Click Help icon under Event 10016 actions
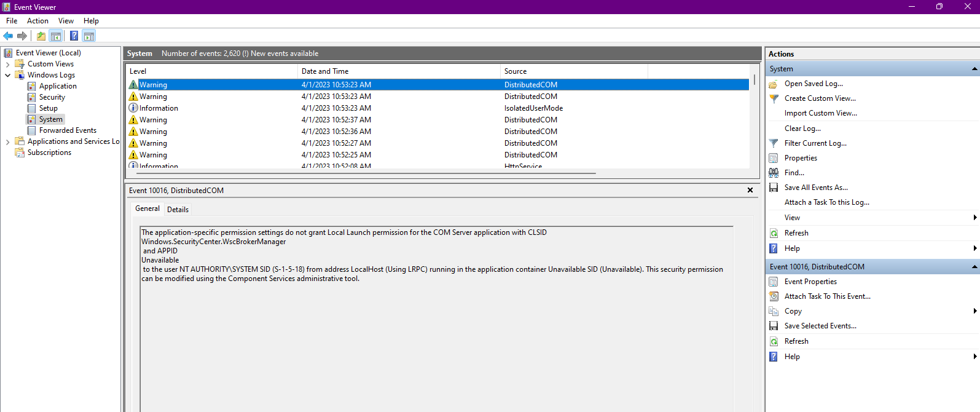The height and width of the screenshot is (412, 980). (x=774, y=357)
